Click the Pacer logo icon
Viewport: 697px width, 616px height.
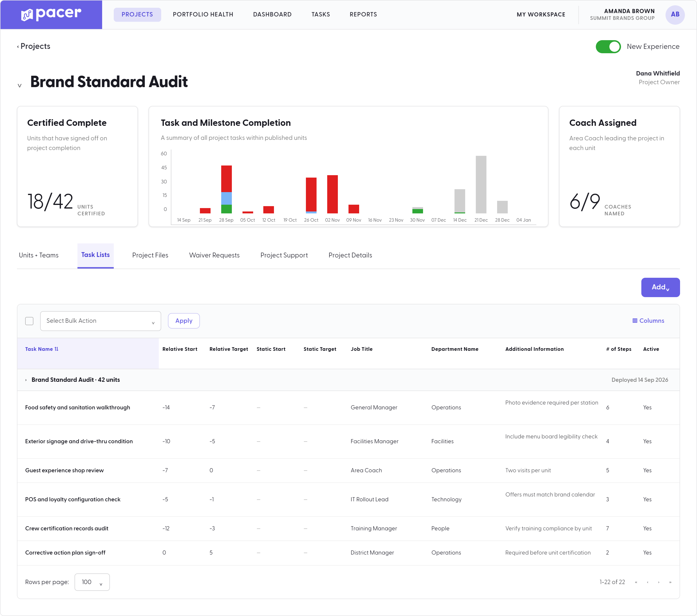[x=27, y=15]
